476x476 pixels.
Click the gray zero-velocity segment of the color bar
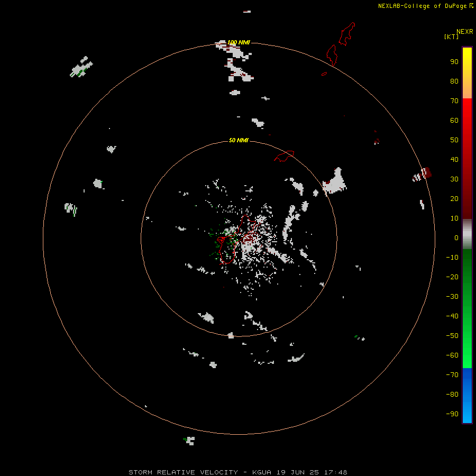click(467, 234)
